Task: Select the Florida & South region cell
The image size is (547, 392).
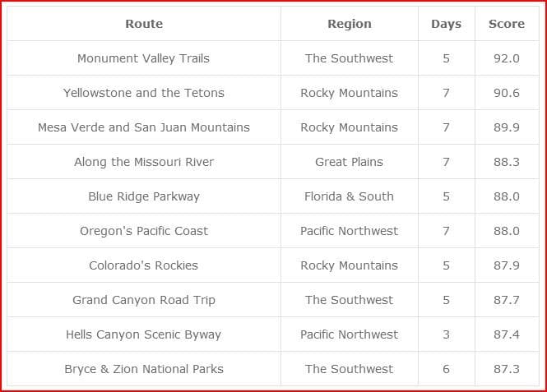Action: (x=349, y=196)
